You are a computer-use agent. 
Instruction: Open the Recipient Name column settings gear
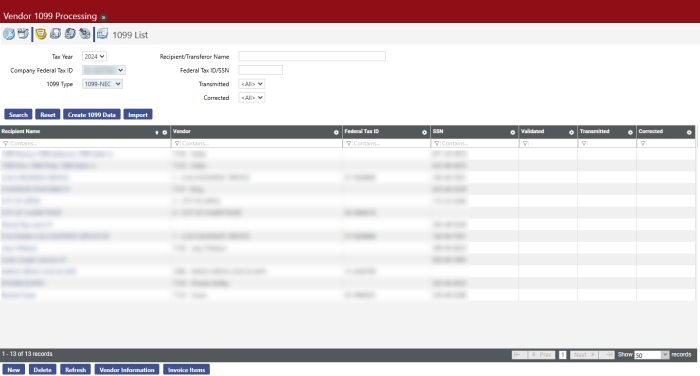[x=164, y=132]
